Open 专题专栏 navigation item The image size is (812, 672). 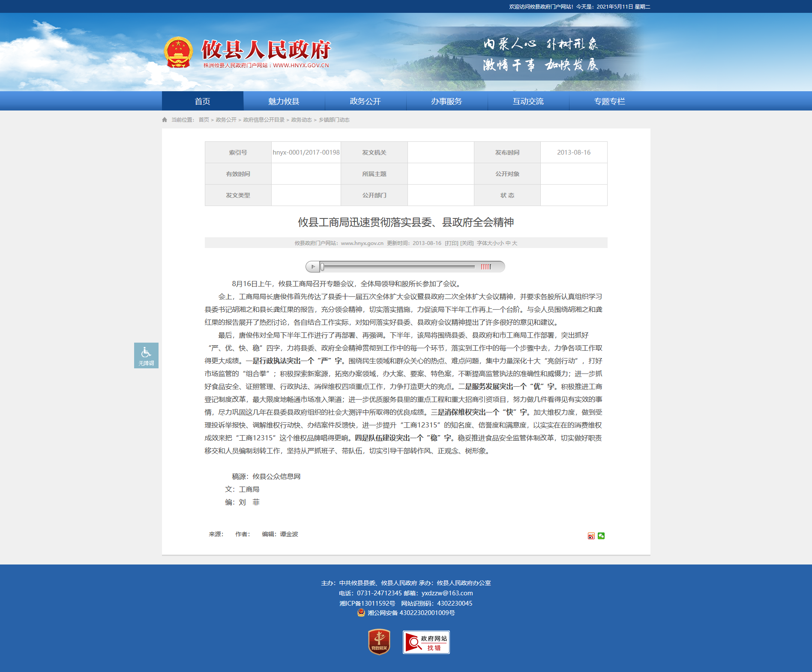[x=609, y=101]
